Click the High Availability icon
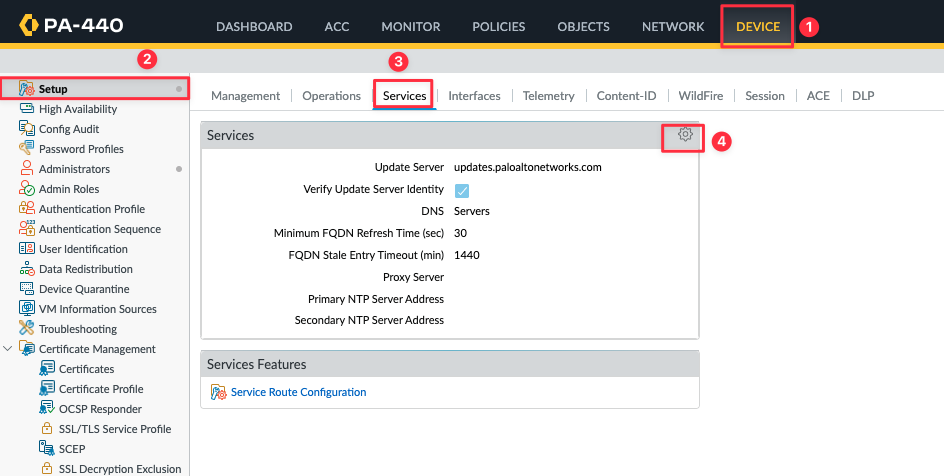The width and height of the screenshot is (944, 476). point(26,108)
